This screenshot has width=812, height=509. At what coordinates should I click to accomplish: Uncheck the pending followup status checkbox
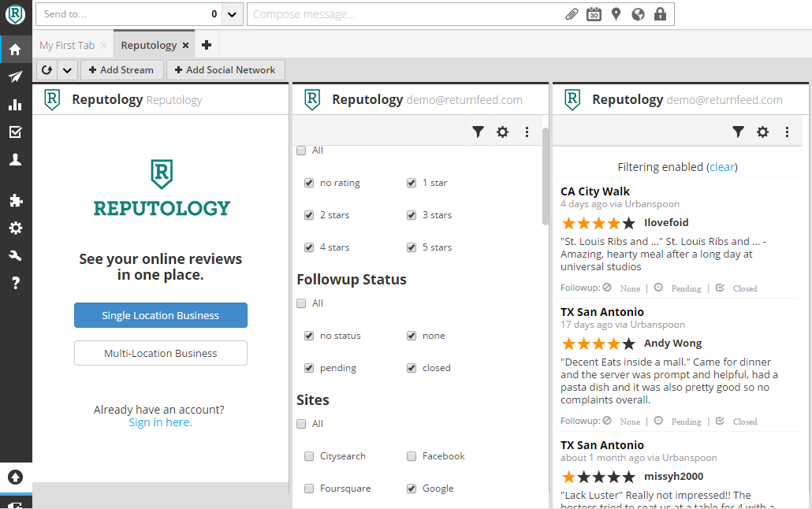309,368
